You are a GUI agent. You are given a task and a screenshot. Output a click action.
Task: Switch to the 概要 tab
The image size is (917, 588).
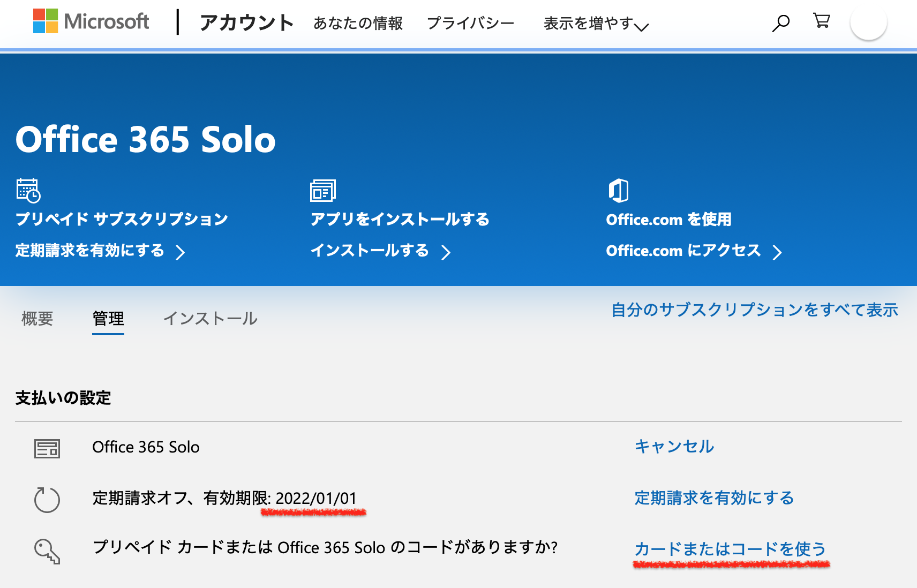tap(37, 319)
